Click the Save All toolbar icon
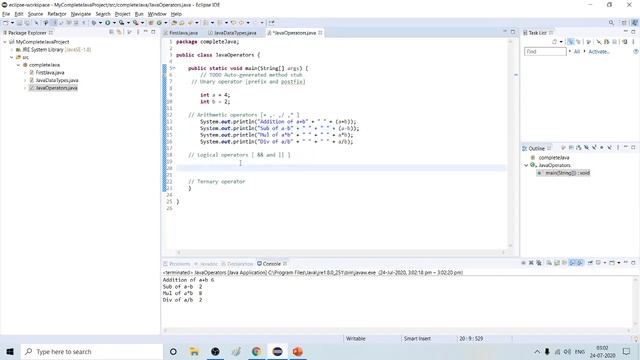 [27, 22]
